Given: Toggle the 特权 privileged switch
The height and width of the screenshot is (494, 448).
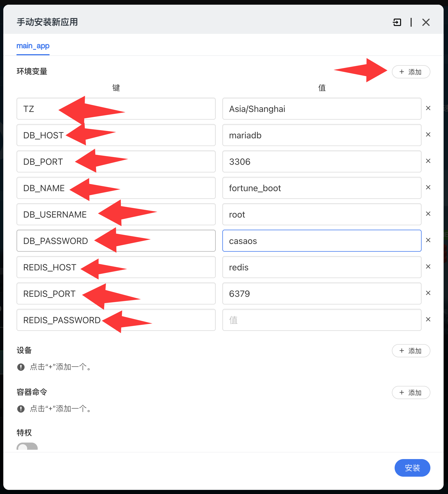Looking at the screenshot, I should coord(27,447).
